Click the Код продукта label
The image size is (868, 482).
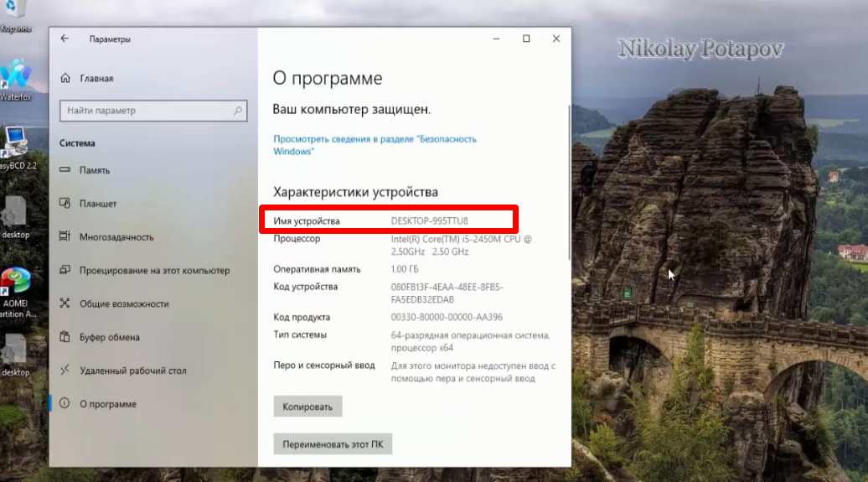[301, 317]
